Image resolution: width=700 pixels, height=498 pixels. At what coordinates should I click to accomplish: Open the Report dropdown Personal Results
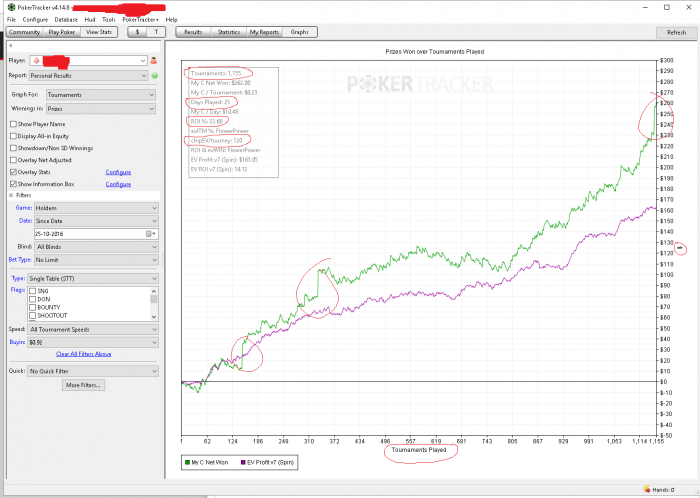(x=88, y=76)
